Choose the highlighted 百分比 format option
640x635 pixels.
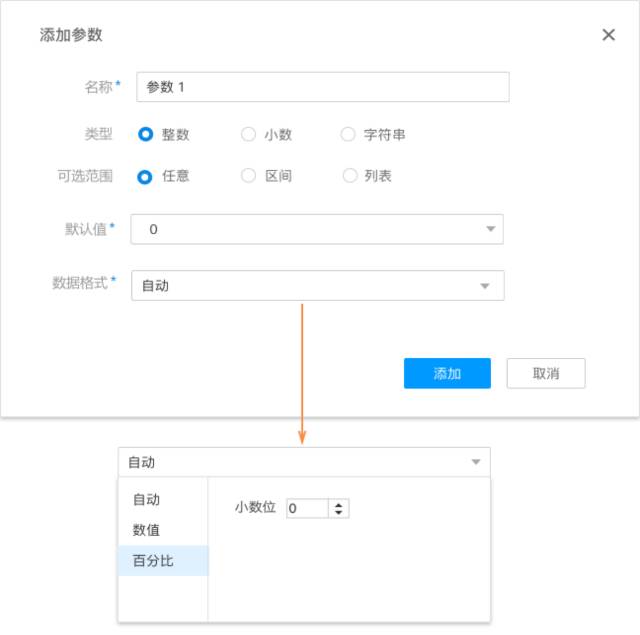[154, 561]
